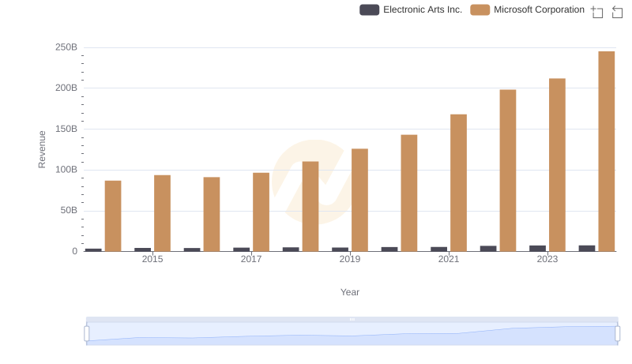Click the Electronic Arts Inc. legend label
This screenshot has height=364, width=632.
pos(423,9)
